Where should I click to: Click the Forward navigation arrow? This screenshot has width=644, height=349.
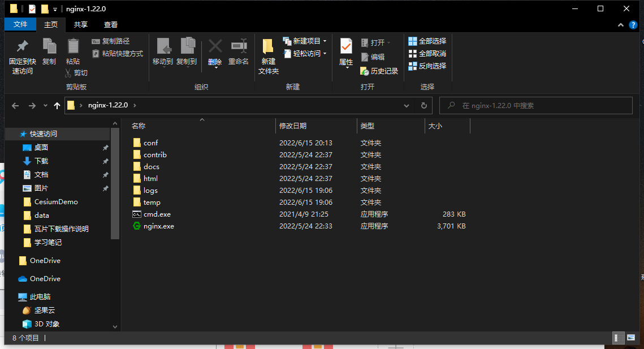tap(32, 106)
